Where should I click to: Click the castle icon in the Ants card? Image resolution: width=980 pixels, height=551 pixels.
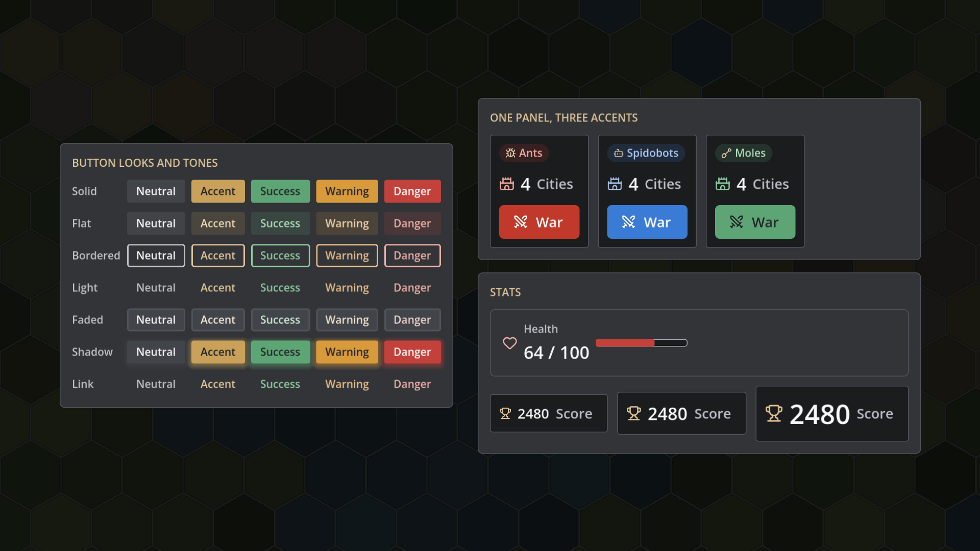(507, 184)
